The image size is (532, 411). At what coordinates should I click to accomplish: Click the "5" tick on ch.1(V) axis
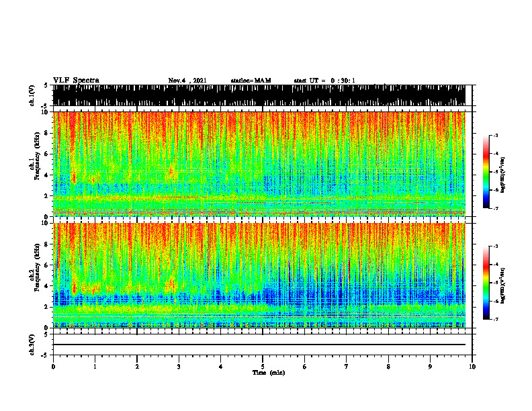click(46, 85)
